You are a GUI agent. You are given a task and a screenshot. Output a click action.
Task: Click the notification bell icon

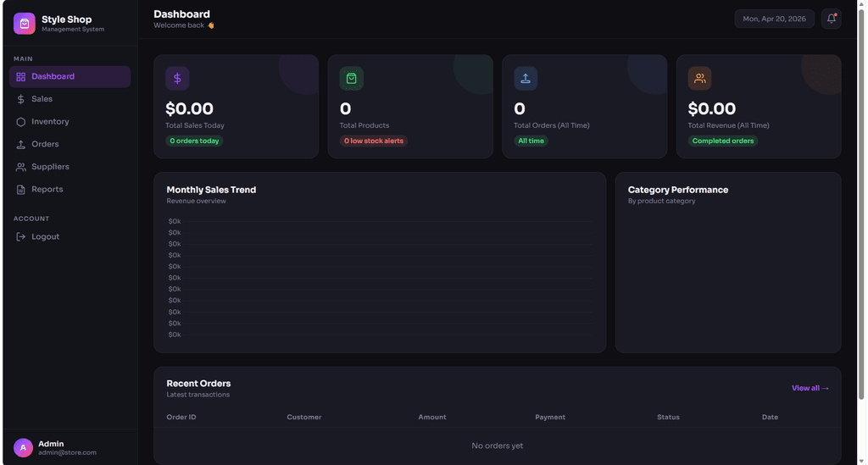[831, 19]
